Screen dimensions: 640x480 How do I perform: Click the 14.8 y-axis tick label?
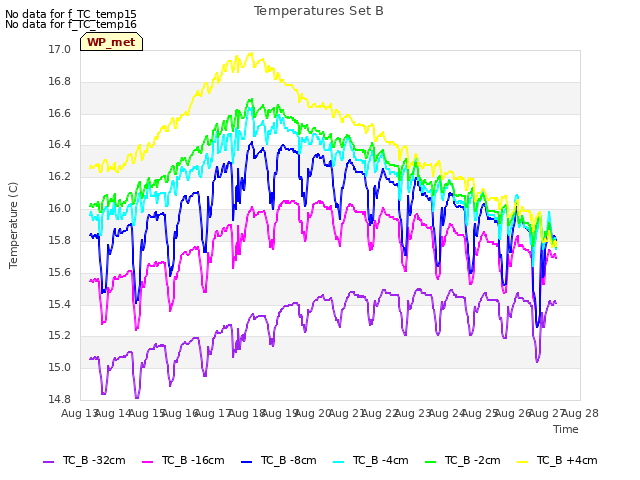[60, 399]
